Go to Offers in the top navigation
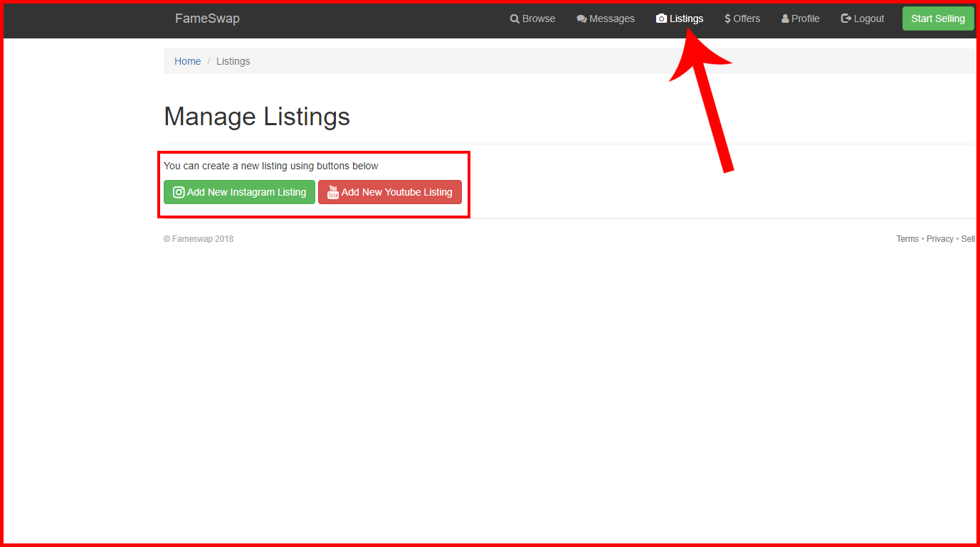The width and height of the screenshot is (980, 547). [x=742, y=18]
